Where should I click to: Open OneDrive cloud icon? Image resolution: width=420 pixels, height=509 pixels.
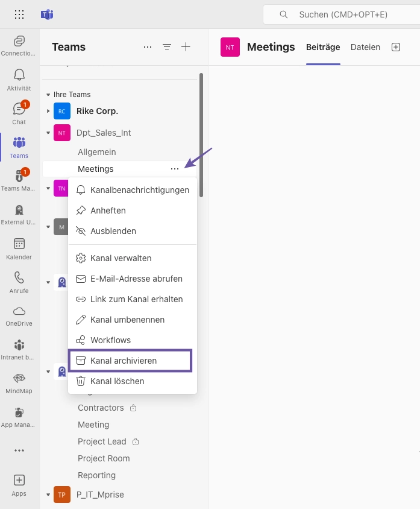click(19, 315)
